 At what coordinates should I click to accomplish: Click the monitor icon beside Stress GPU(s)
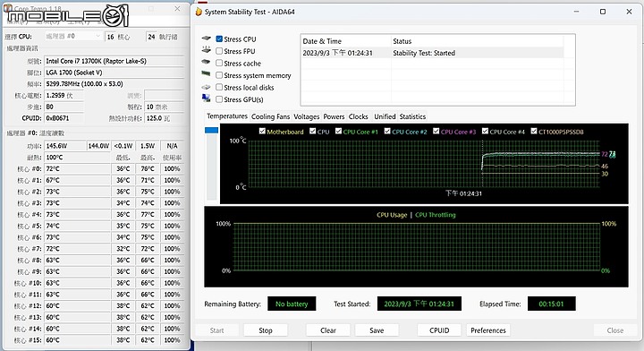point(207,98)
